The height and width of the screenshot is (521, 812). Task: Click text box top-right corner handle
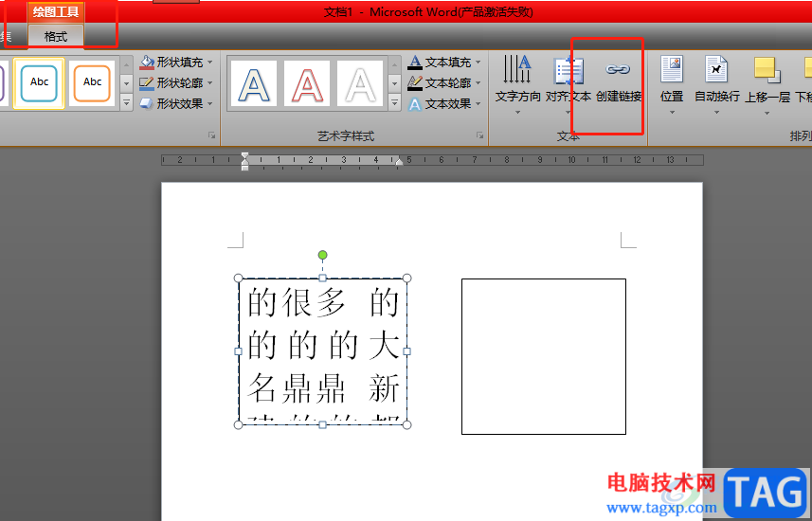pos(407,278)
